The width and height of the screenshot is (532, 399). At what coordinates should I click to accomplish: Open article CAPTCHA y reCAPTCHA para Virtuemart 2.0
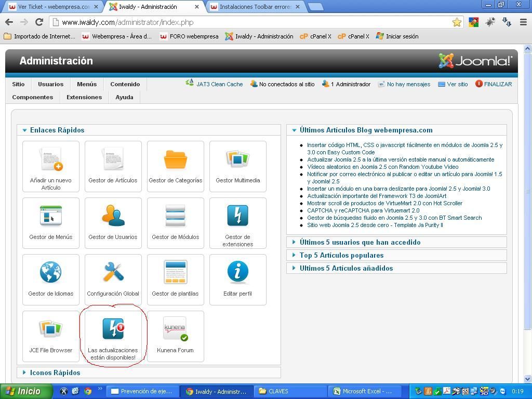click(x=363, y=210)
